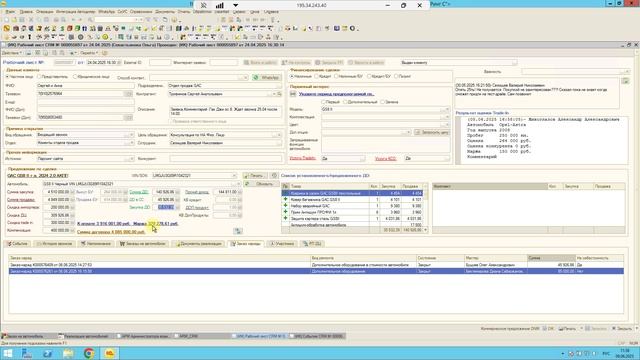This screenshot has height=360, width=640.
Task: Click the Запросить цену button
Action: (x=432, y=132)
